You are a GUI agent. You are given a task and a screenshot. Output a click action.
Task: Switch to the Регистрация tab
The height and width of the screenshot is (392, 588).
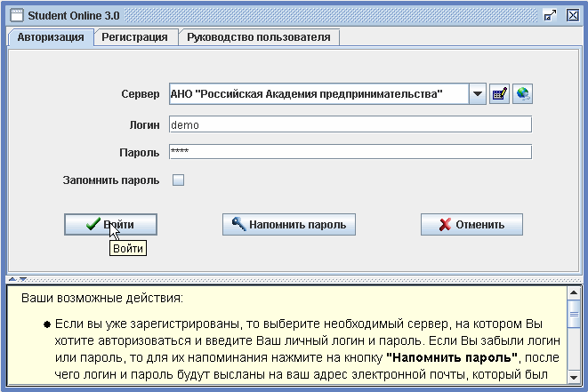point(134,37)
